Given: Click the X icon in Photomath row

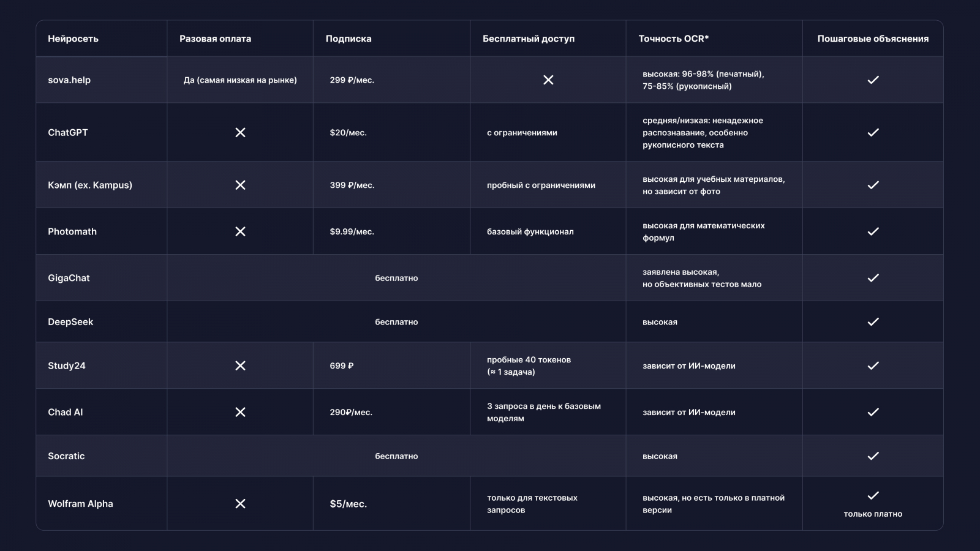Looking at the screenshot, I should (x=240, y=231).
